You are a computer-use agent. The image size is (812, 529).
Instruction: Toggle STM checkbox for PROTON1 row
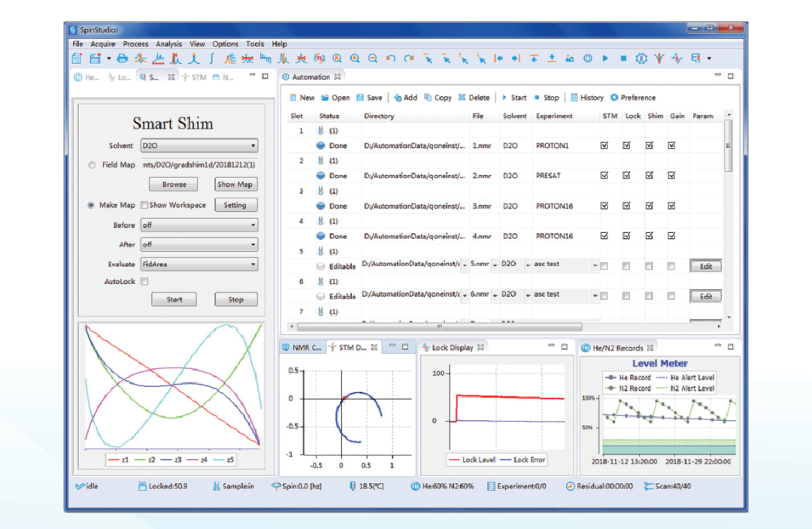604,146
